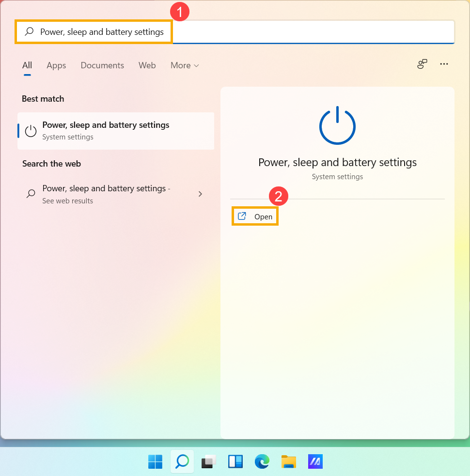
Task: Select the Best match system settings result
Action: (115, 131)
